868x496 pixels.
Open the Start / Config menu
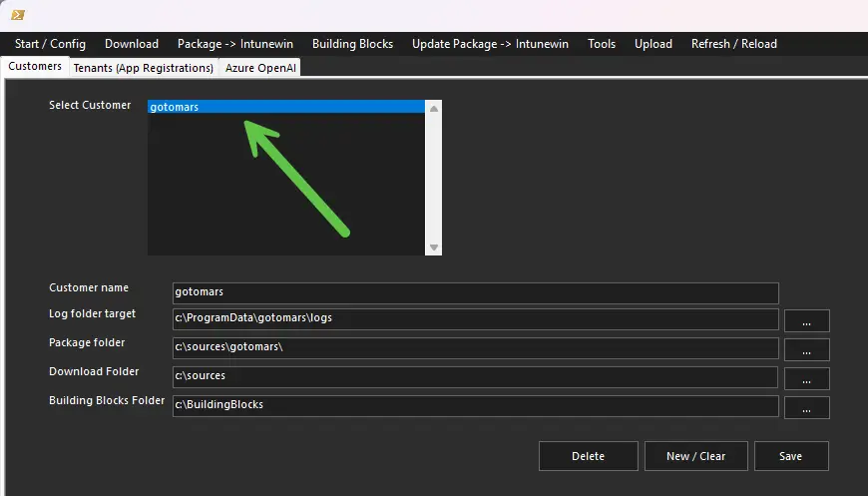click(x=50, y=44)
